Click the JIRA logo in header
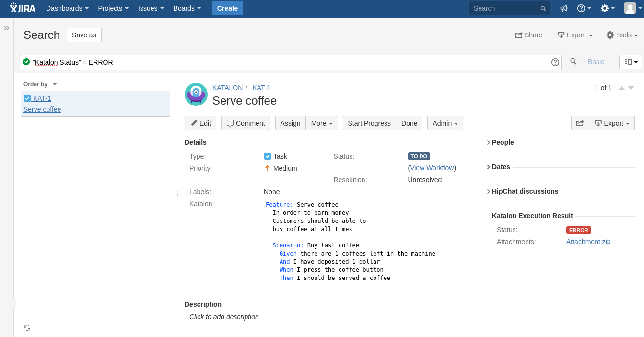The height and width of the screenshot is (337, 644). click(23, 8)
